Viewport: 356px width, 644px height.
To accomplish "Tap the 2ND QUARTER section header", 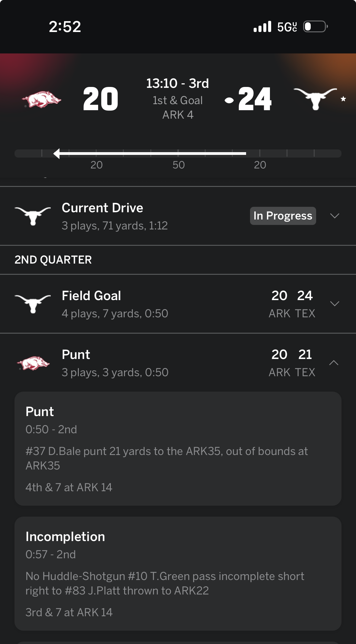I will pos(53,260).
